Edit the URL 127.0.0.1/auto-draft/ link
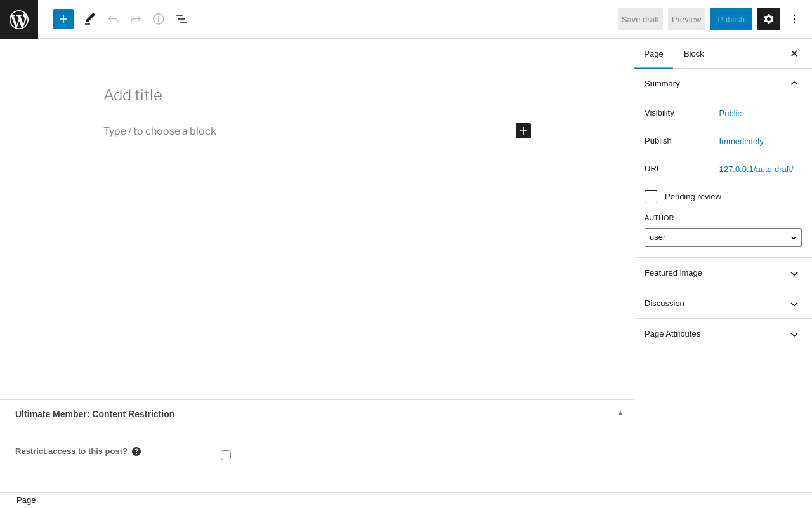Viewport: 812px width, 508px height. coord(756,169)
